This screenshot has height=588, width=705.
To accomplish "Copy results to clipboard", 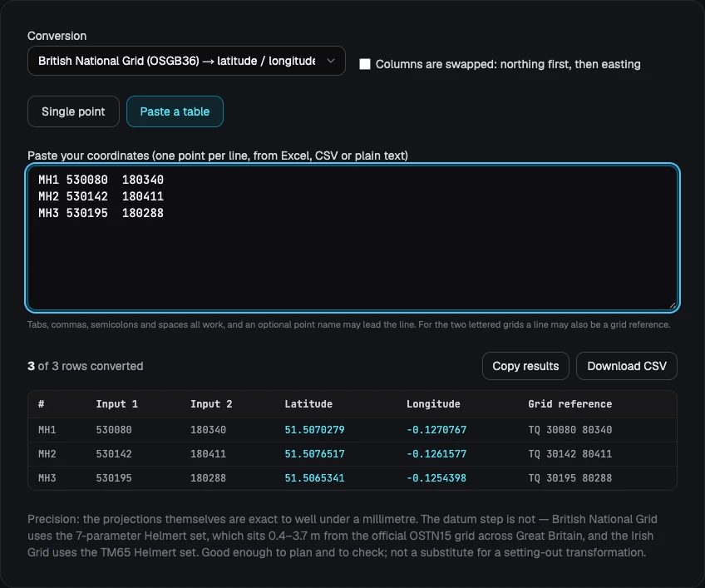I will click(x=525, y=366).
